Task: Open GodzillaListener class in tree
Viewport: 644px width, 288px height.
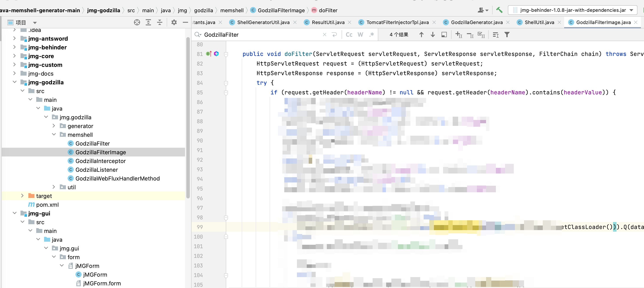Action: [x=96, y=170]
